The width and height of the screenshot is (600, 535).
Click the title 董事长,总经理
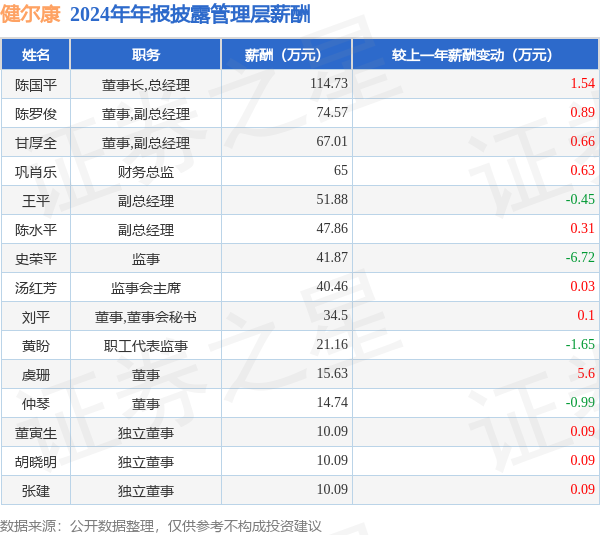tap(146, 85)
